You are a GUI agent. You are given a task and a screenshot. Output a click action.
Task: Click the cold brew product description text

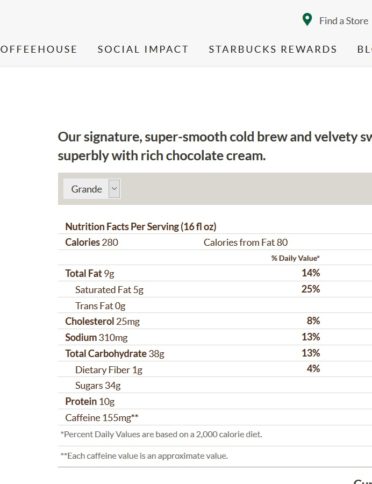pos(215,146)
